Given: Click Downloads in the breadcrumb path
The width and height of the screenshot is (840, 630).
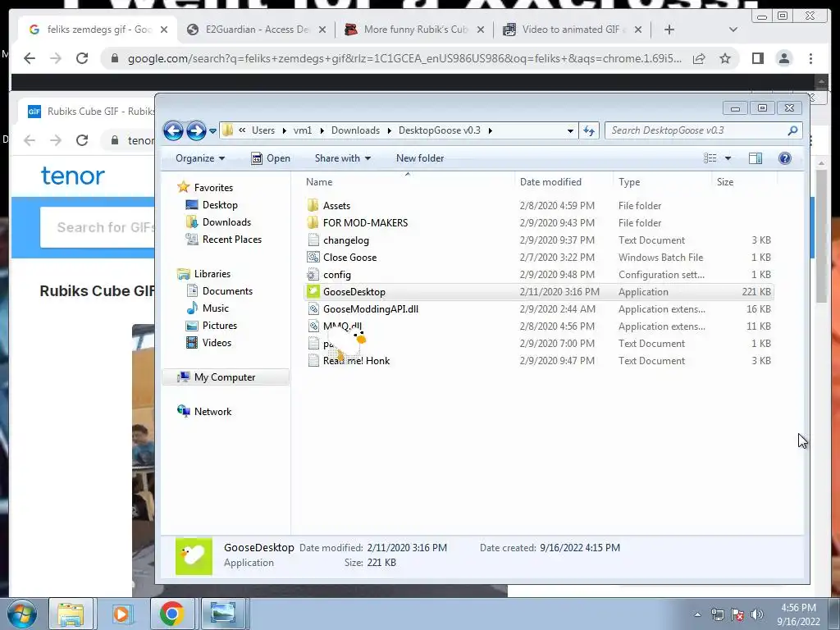Looking at the screenshot, I should click(355, 130).
